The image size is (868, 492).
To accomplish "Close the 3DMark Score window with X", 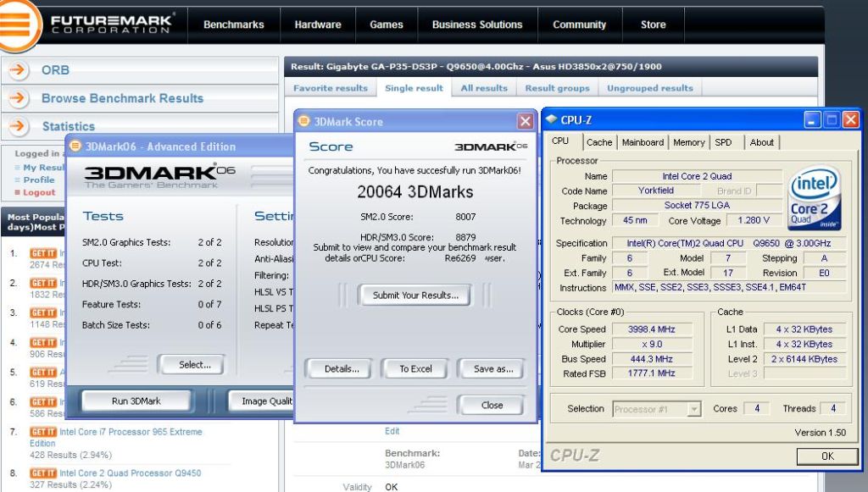I will coord(525,121).
